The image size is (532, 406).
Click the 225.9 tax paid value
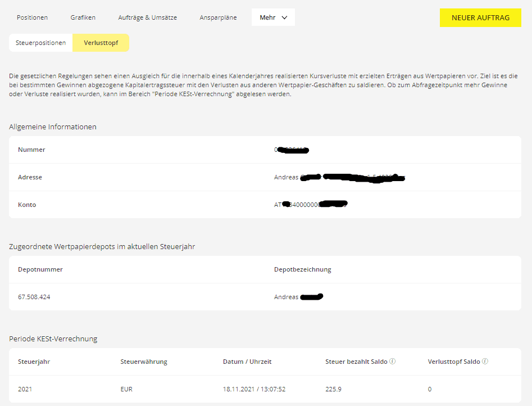(333, 389)
